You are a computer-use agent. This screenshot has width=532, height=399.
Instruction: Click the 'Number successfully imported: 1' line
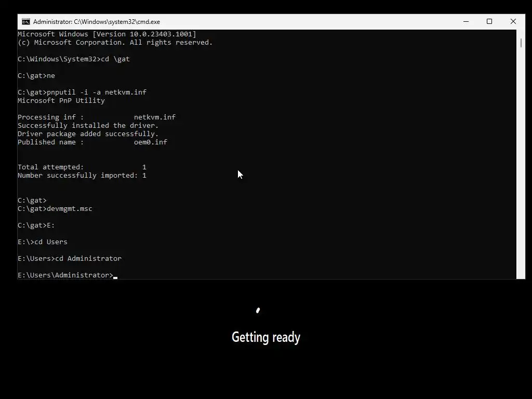[82, 176]
